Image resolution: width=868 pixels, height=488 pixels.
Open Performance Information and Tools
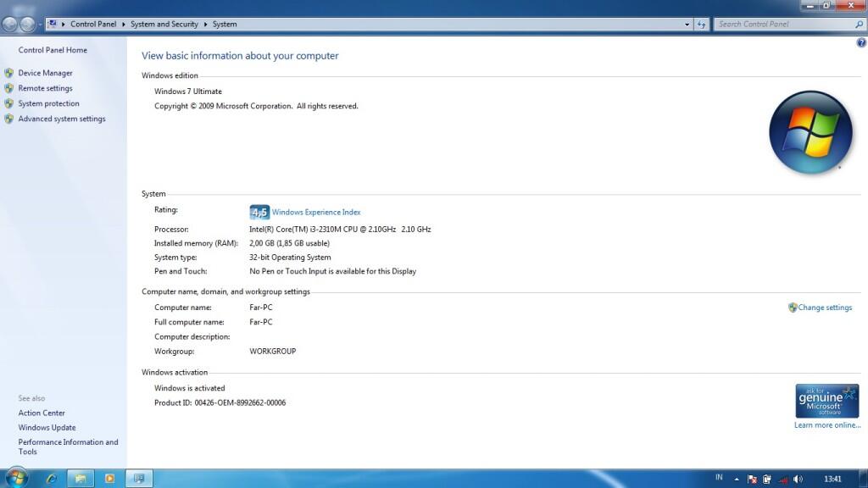click(68, 447)
